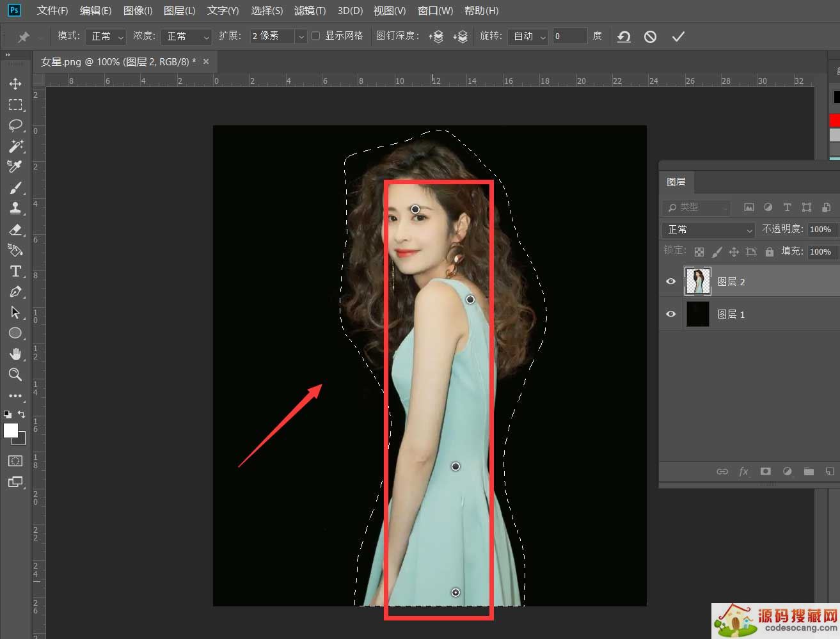Select the Type tool
Image resolution: width=840 pixels, height=639 pixels.
pos(15,271)
